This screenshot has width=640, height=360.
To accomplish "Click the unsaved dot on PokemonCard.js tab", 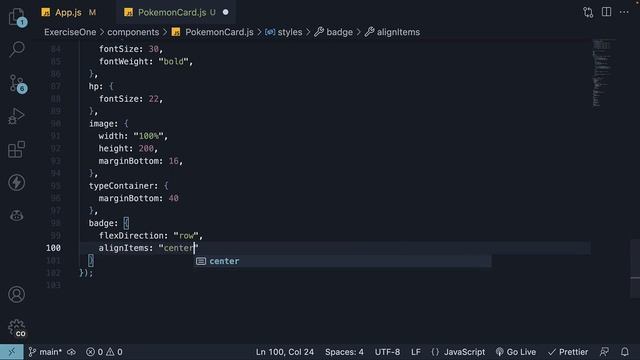I will coord(226,12).
